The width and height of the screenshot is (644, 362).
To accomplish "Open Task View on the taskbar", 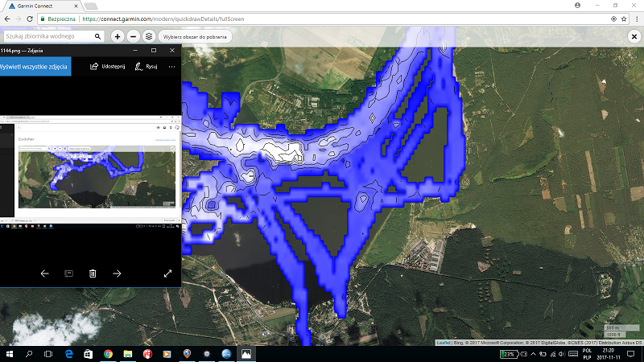I will tap(48, 353).
